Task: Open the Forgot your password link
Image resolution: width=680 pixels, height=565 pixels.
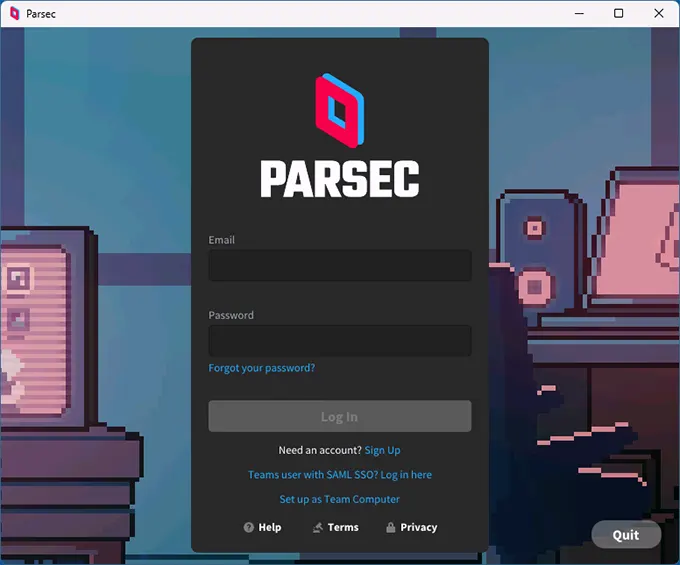Action: (x=262, y=368)
